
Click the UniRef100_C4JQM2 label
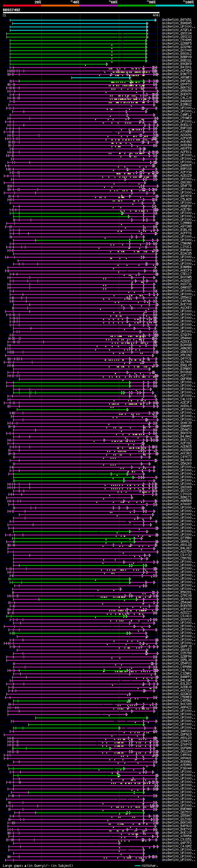[177, 846]
